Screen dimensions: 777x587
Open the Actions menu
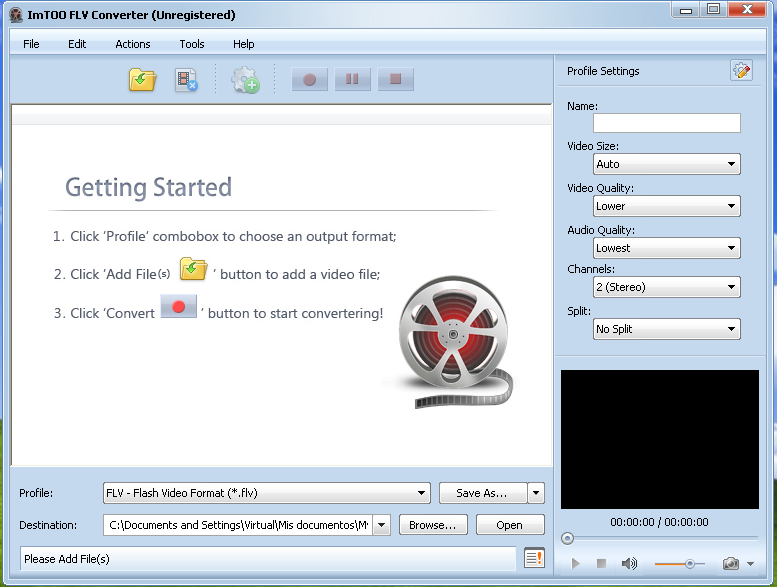(x=133, y=44)
